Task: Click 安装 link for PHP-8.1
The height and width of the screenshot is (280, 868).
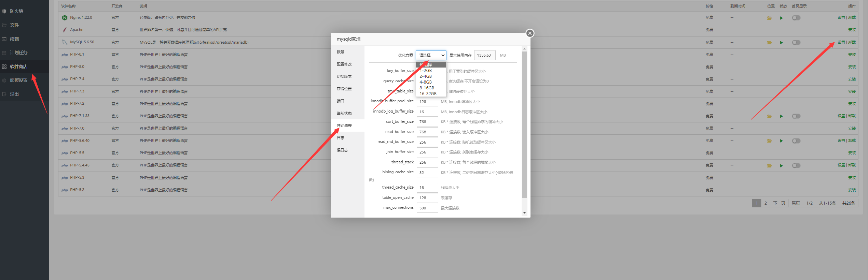Action: [x=852, y=55]
